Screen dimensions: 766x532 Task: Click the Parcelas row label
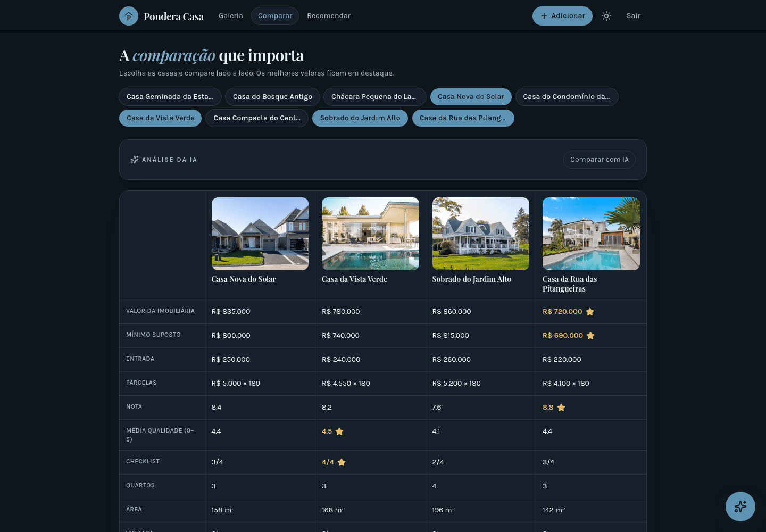click(x=141, y=383)
